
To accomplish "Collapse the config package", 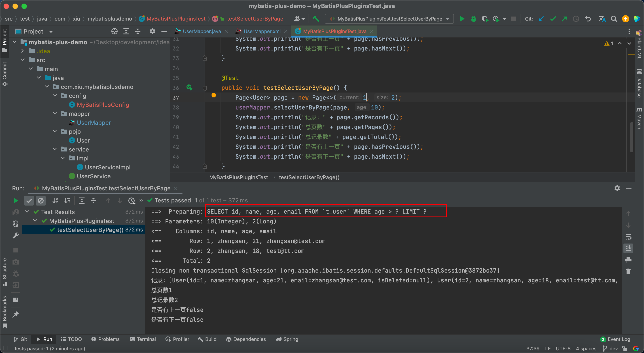I will (55, 96).
